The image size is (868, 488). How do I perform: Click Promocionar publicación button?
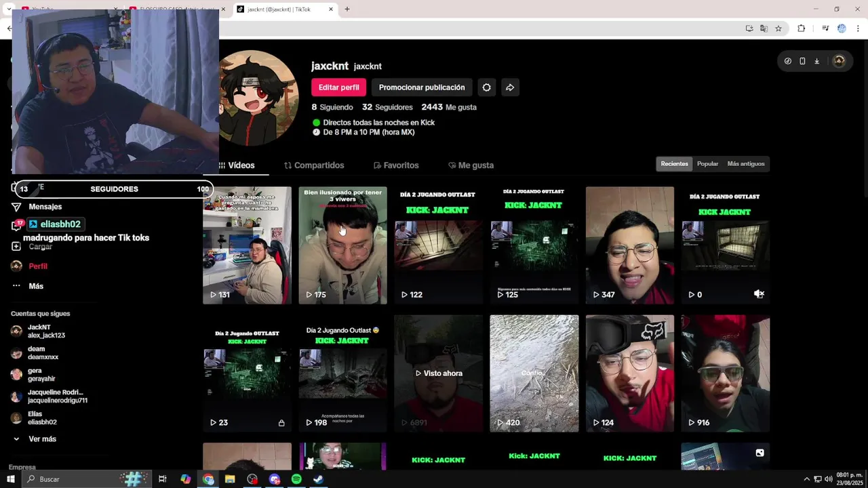tap(422, 87)
